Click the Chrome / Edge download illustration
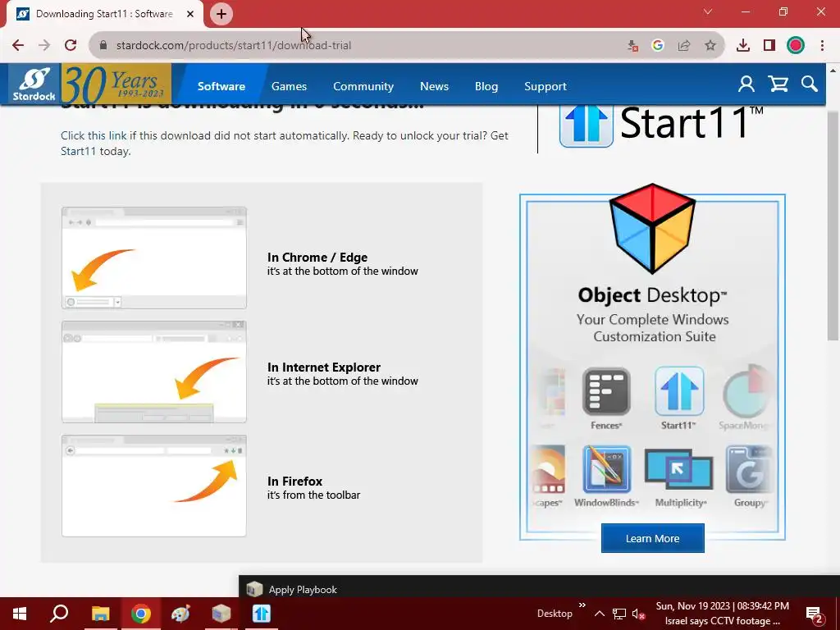Image resolution: width=840 pixels, height=630 pixels. tap(154, 258)
